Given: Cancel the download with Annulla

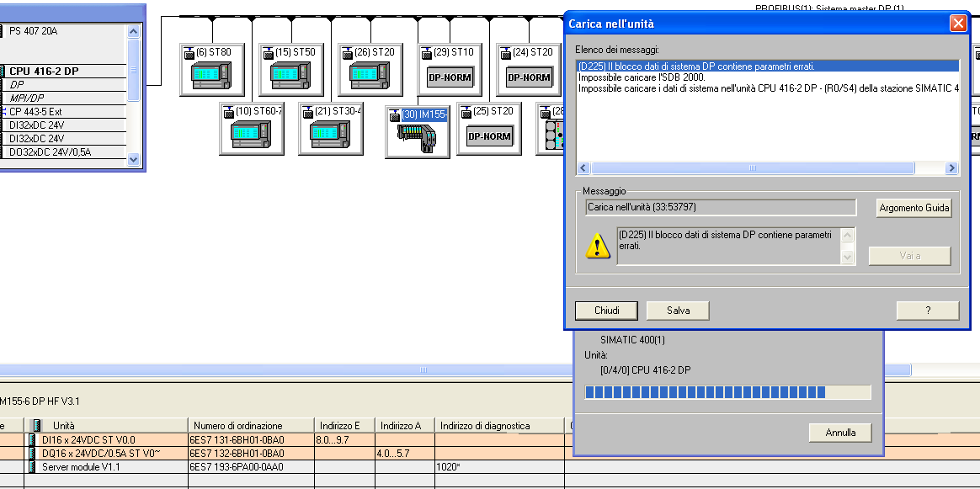Looking at the screenshot, I should coord(839,433).
